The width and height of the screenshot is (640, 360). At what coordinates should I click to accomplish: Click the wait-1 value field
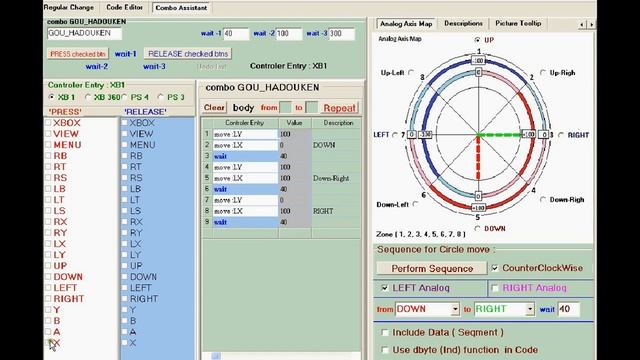click(x=236, y=34)
